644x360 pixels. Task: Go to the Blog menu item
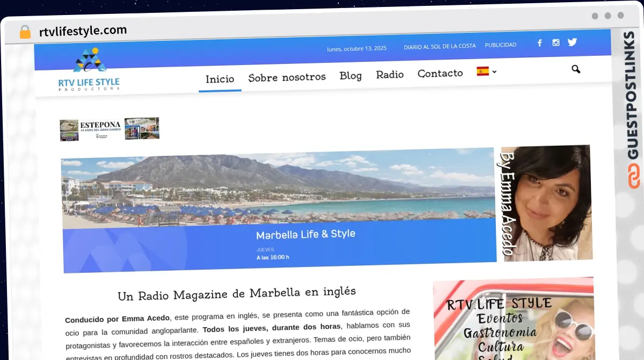pos(350,76)
